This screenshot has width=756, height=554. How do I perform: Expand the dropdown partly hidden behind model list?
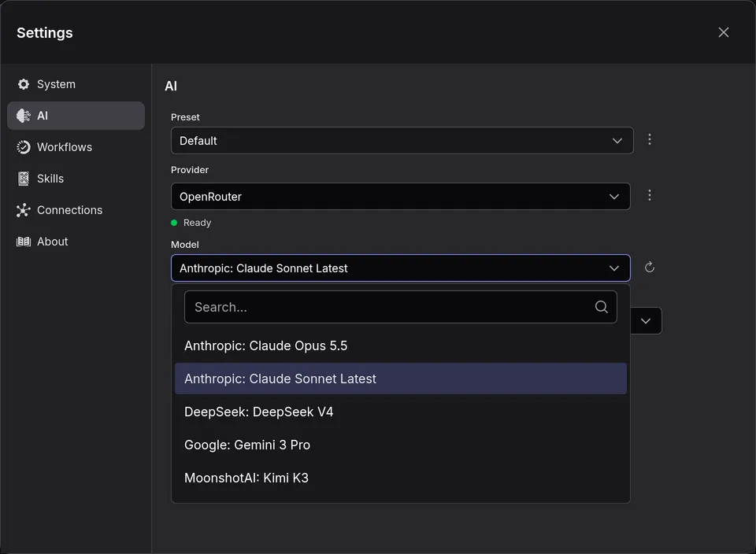click(x=646, y=321)
